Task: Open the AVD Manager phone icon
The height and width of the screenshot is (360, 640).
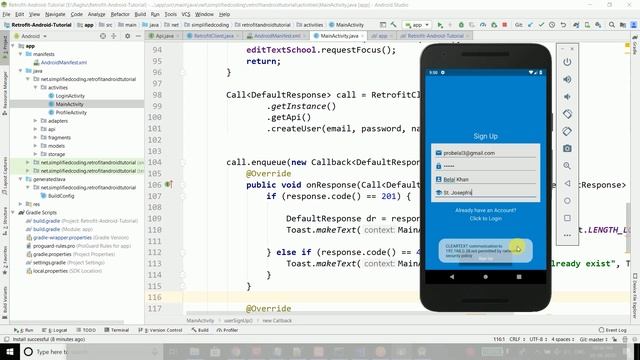Action: [x=587, y=25]
